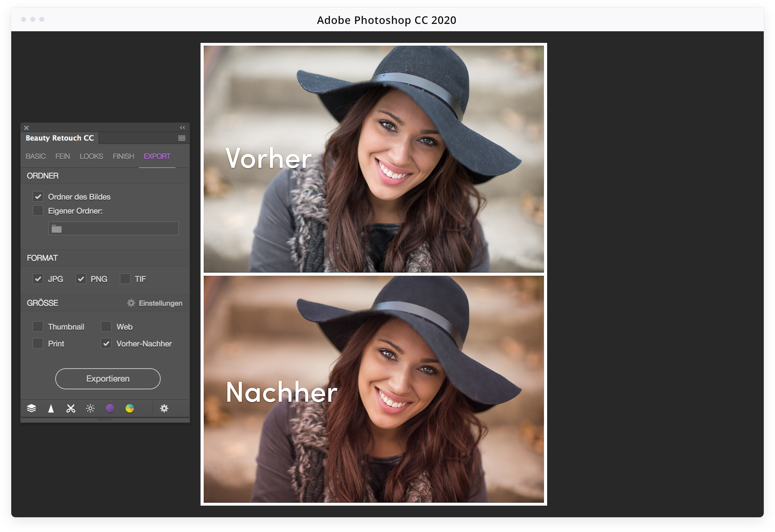Enable the TIF format checkbox
Image resolution: width=775 pixels, height=532 pixels.
click(x=125, y=279)
